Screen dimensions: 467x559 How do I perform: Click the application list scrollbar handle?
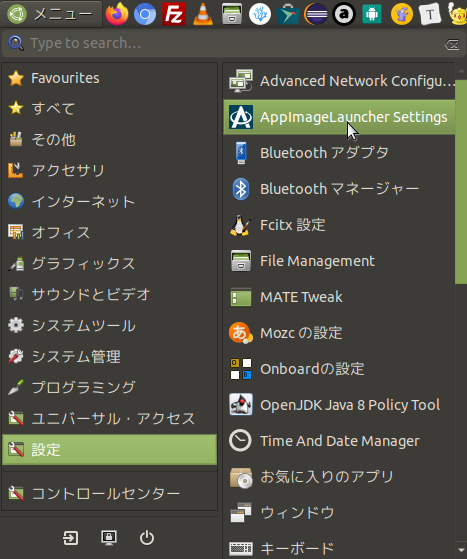pos(461,182)
